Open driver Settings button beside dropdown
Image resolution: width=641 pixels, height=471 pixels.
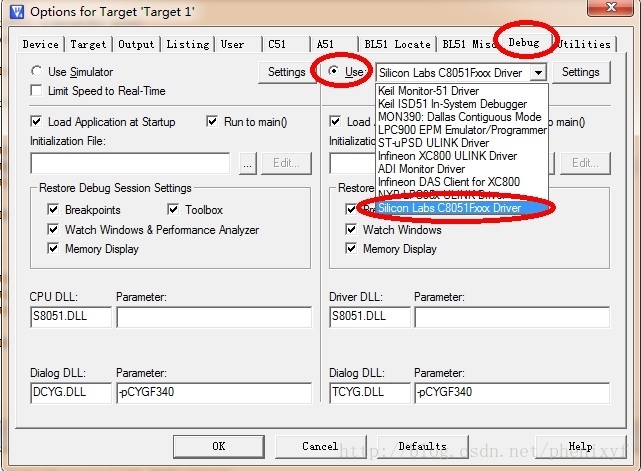point(581,72)
